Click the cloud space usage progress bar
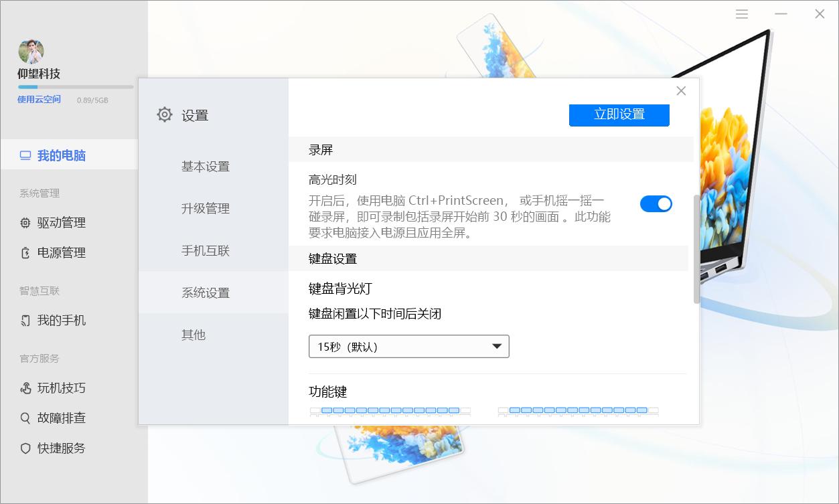 [x=74, y=86]
